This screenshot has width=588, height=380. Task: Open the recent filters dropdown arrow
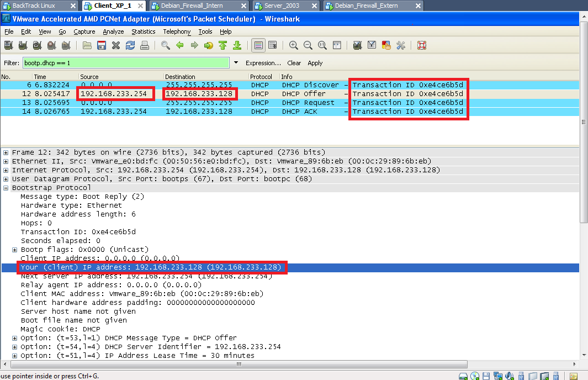[x=236, y=62]
